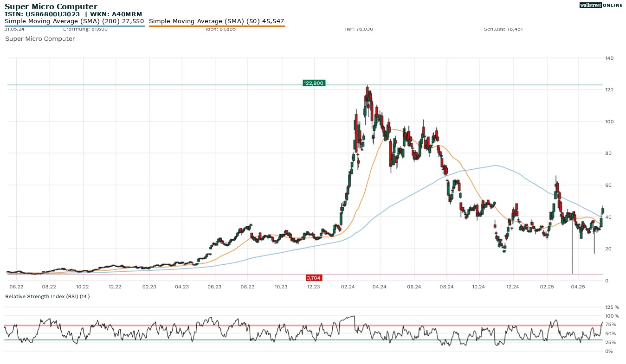The height and width of the screenshot is (364, 626).
Task: Click the Relative Strength Index (RSI) (14) label
Action: coord(47,296)
